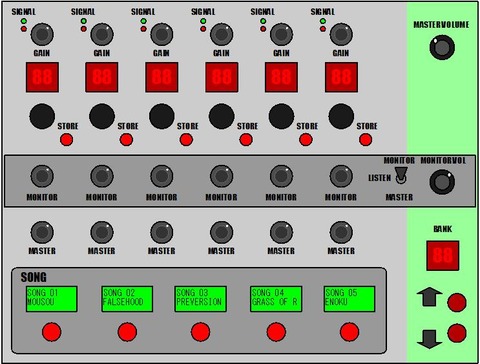Click the large black encoder on channel three
The height and width of the screenshot is (364, 480).
pos(162,116)
